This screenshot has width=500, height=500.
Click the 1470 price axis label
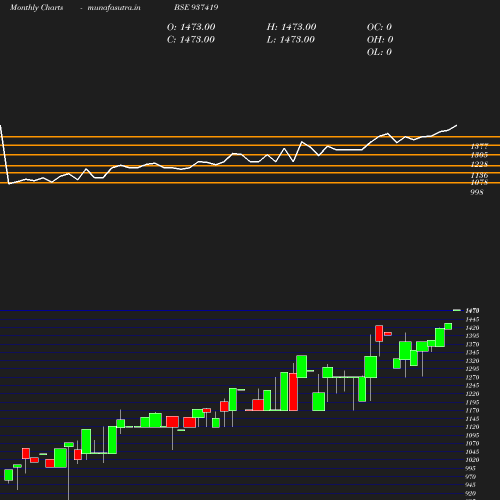point(472,311)
